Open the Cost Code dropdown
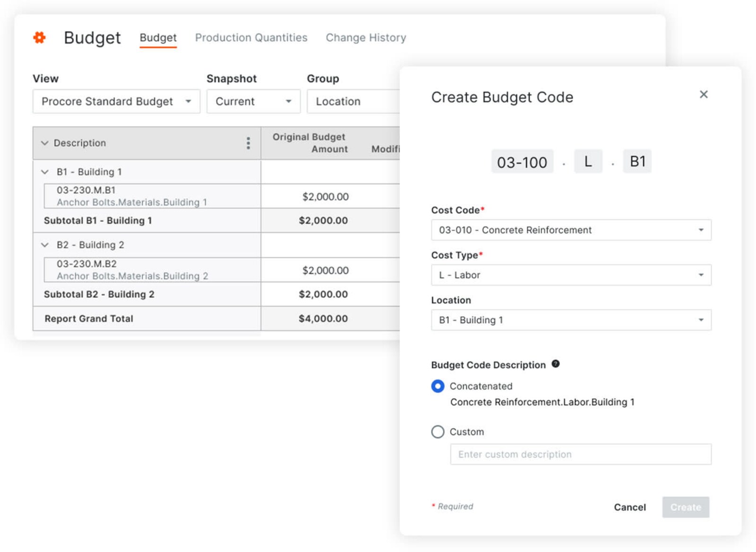 571,230
